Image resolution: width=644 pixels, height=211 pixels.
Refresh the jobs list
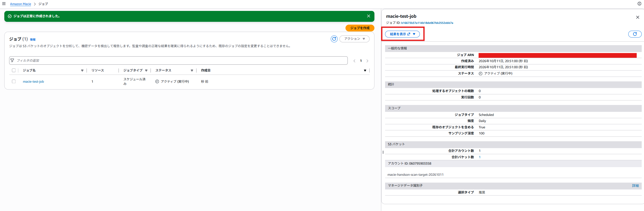point(334,39)
